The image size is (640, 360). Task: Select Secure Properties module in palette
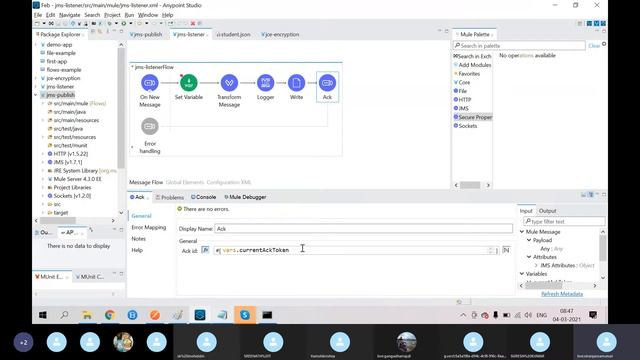(x=473, y=117)
